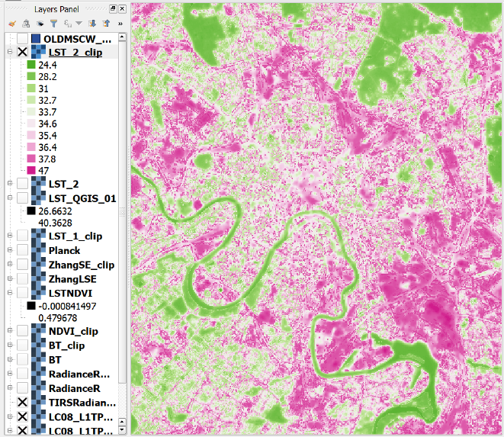Click the layer list scrollbar down arrow

[x=122, y=429]
